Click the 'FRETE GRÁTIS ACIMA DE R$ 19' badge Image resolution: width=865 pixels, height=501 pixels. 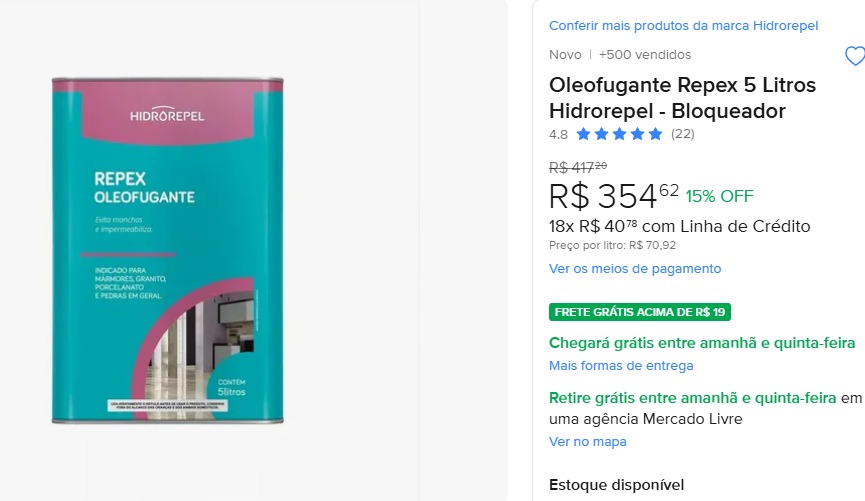point(640,312)
